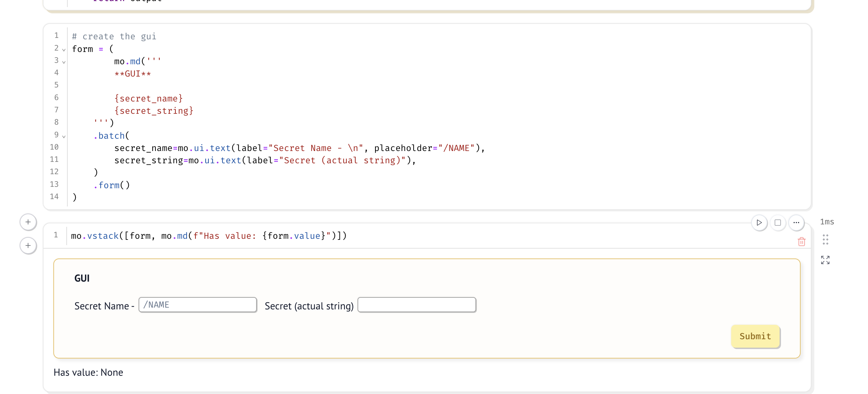868x394 pixels.
Task: Add a cell below with the lower plus button
Action: [28, 245]
